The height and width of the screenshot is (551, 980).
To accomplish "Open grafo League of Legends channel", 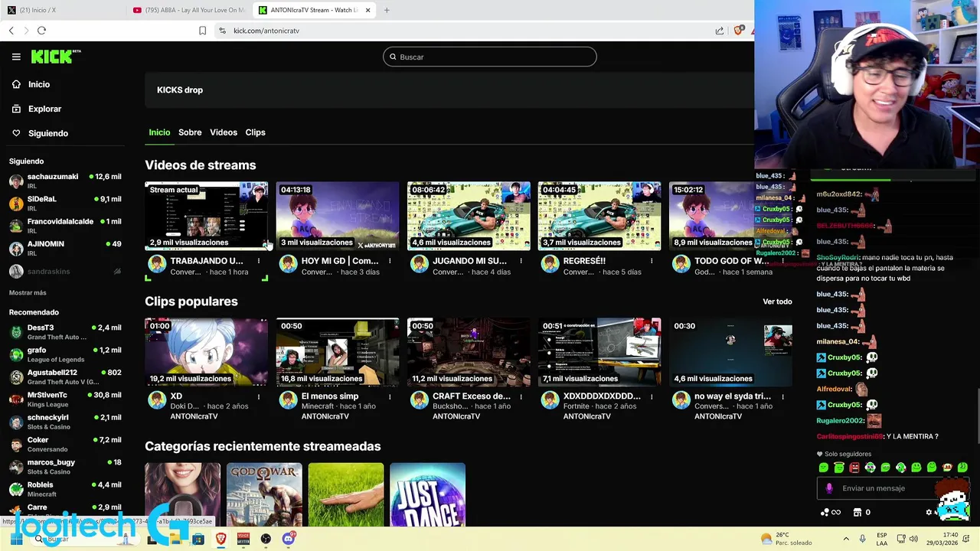I will click(65, 354).
